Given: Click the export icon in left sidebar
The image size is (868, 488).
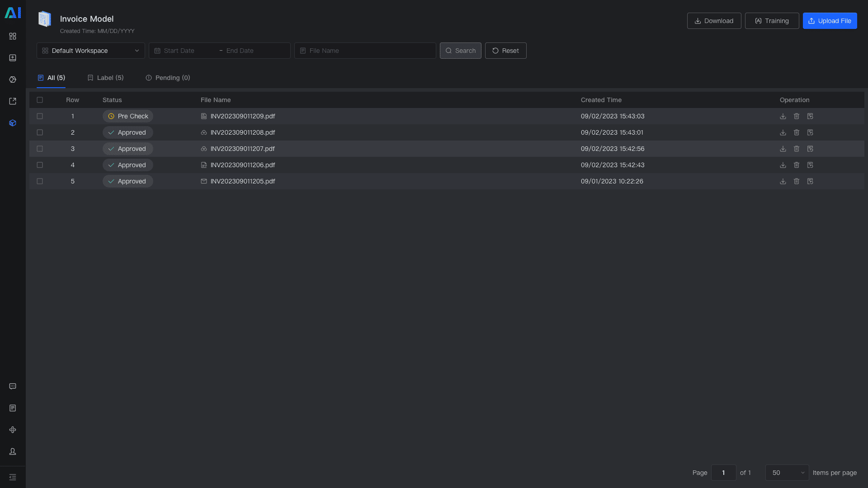Looking at the screenshot, I should 13,101.
